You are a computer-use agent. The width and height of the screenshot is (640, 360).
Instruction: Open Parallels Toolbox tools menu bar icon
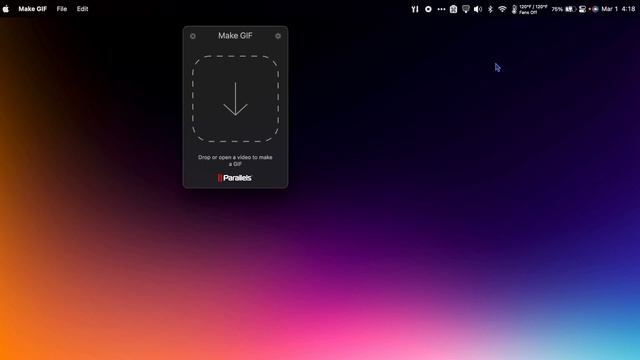pyautogui.click(x=415, y=9)
